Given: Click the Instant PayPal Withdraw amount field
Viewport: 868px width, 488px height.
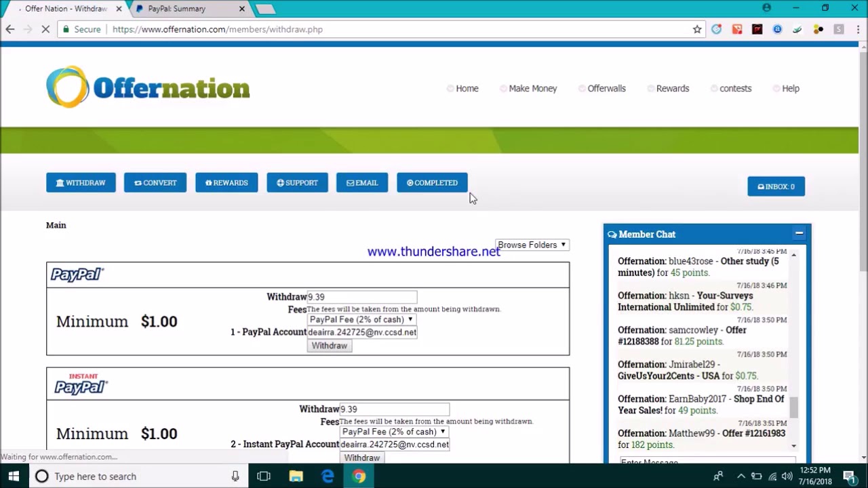Looking at the screenshot, I should (395, 409).
